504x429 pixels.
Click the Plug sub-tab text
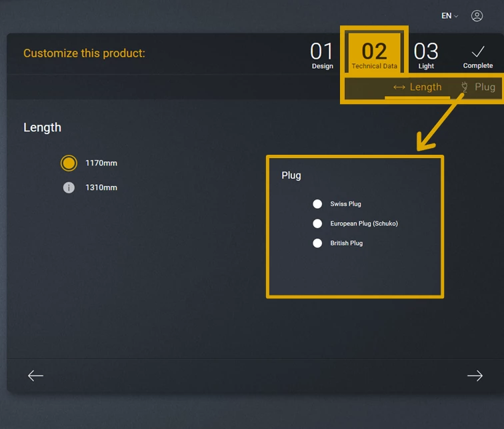(485, 87)
